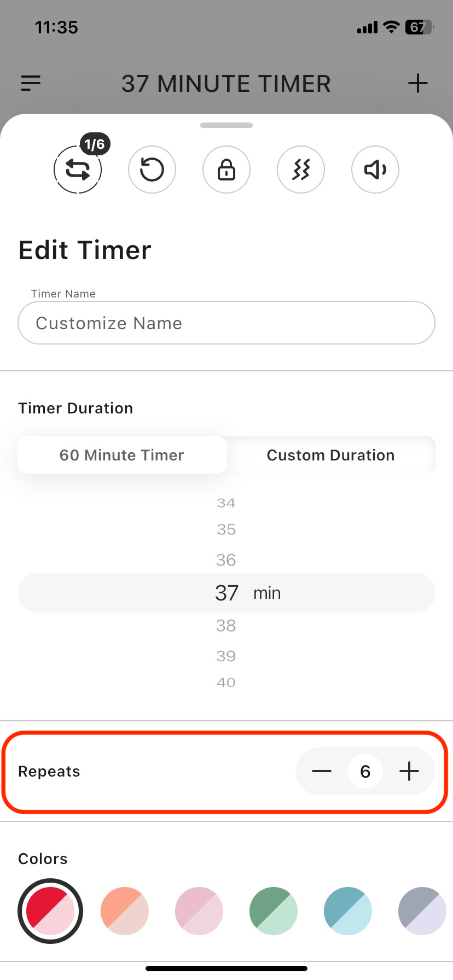
Task: Click the Customize Name input field
Action: click(226, 323)
